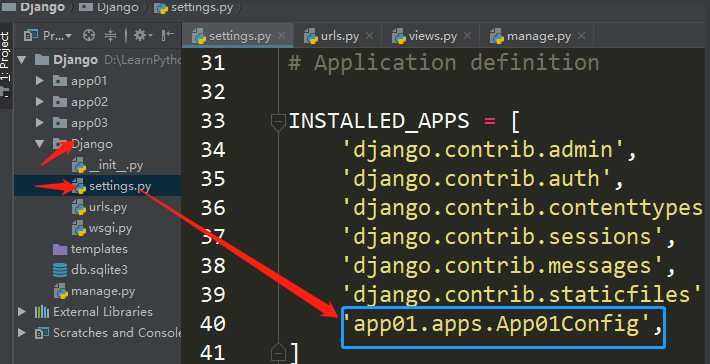710x364 pixels.
Task: Click line number 40 in gutter
Action: click(212, 324)
